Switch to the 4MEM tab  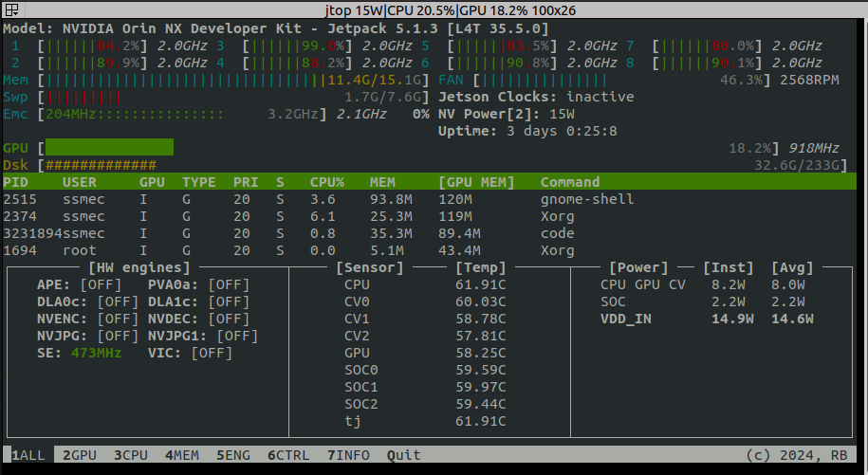point(182,455)
